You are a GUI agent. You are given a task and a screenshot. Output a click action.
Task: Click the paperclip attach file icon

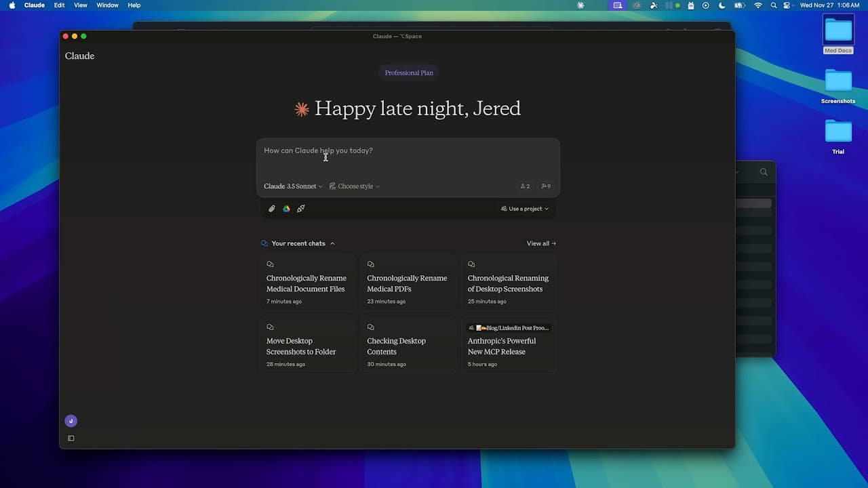point(272,209)
